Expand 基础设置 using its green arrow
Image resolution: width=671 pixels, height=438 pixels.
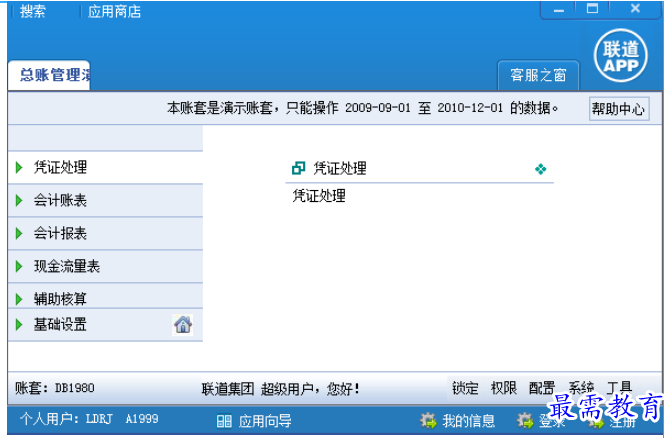click(19, 325)
